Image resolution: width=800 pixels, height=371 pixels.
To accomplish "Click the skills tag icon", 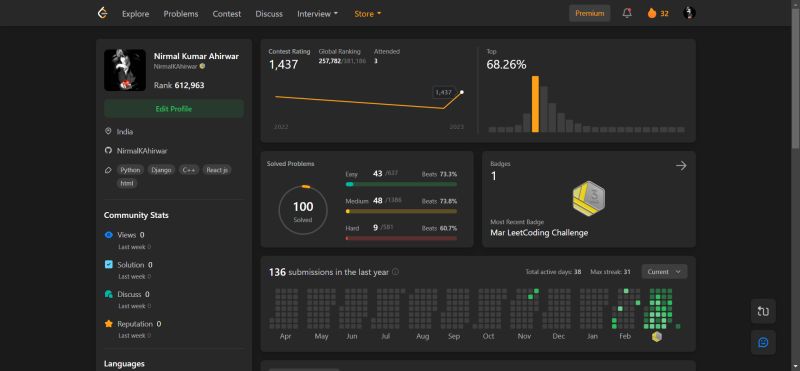I will [108, 170].
